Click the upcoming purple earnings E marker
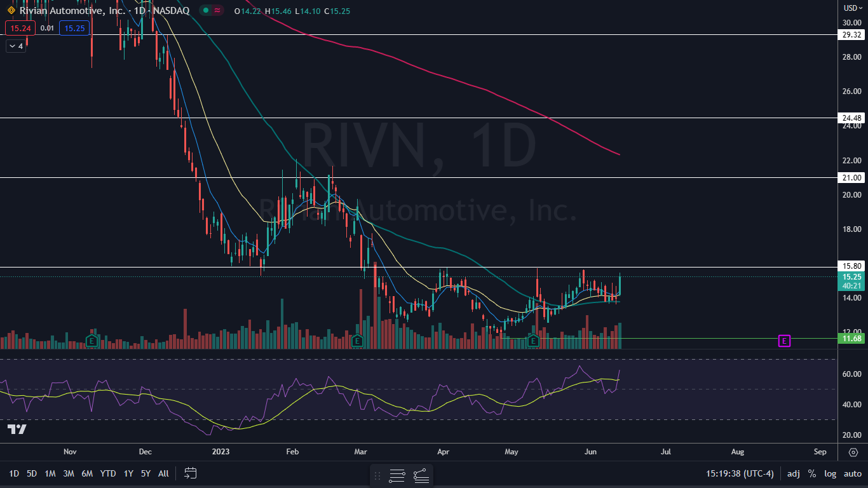 784,341
